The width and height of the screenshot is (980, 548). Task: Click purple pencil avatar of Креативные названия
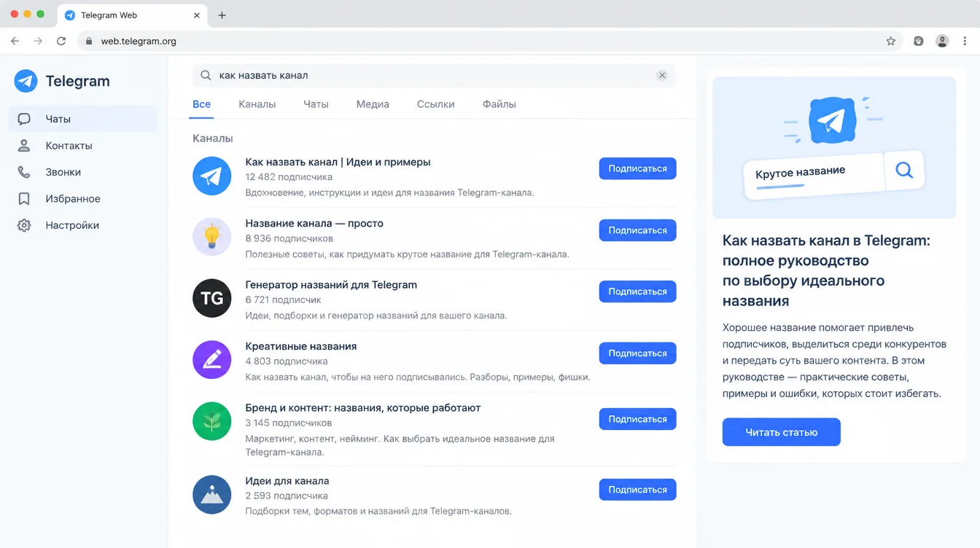tap(211, 359)
